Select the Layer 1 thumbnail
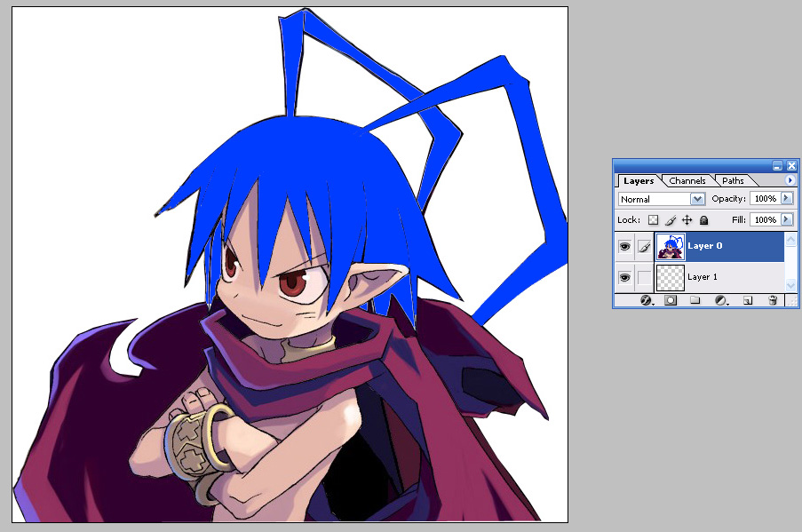The width and height of the screenshot is (802, 532). pos(670,277)
